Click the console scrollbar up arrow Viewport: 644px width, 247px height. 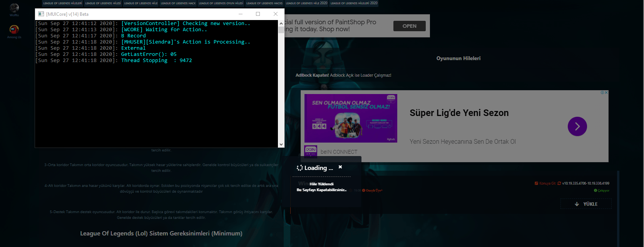281,24
